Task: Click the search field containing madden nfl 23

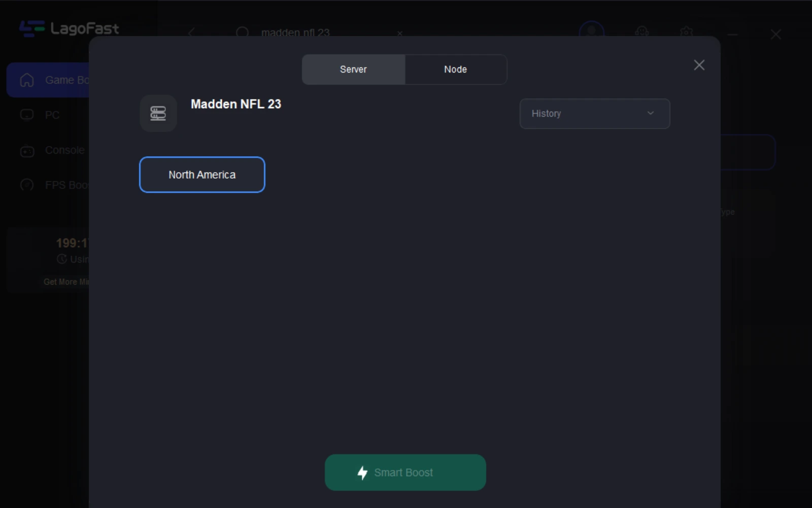Action: point(315,33)
